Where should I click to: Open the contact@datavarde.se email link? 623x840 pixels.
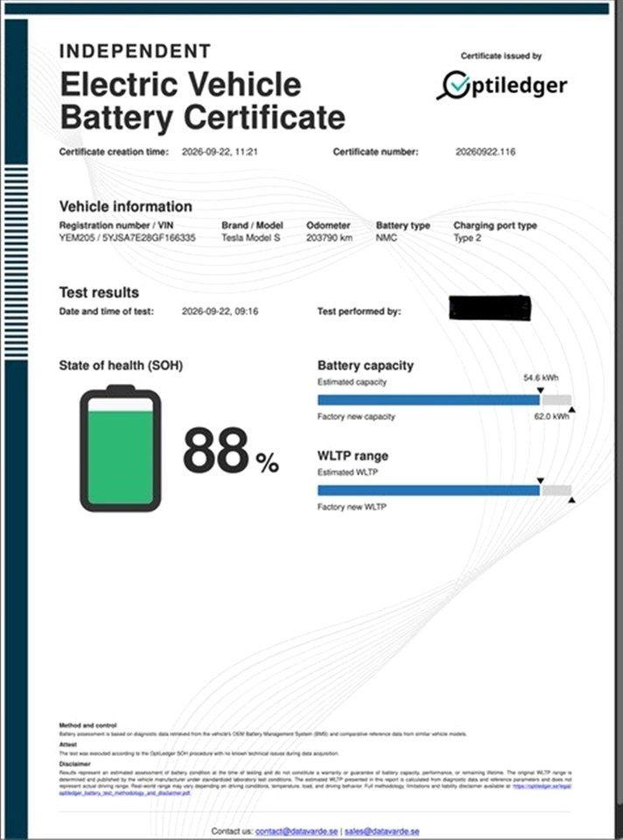pos(297,831)
